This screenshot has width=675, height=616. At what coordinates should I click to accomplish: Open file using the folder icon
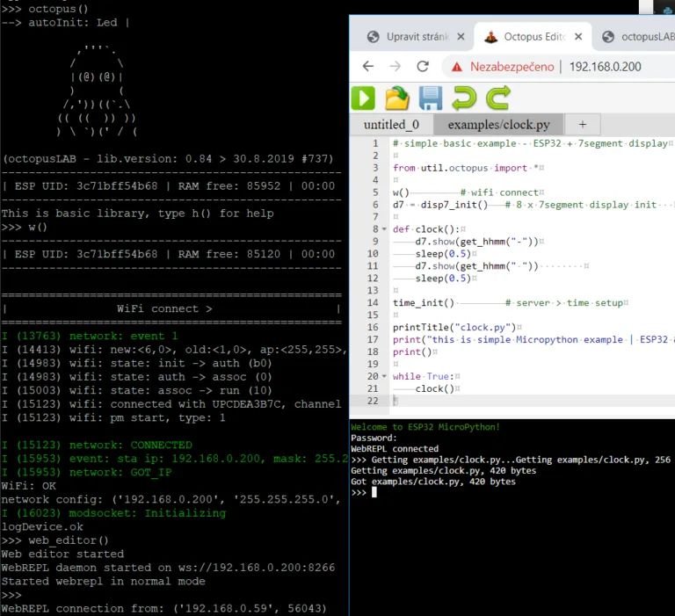396,98
